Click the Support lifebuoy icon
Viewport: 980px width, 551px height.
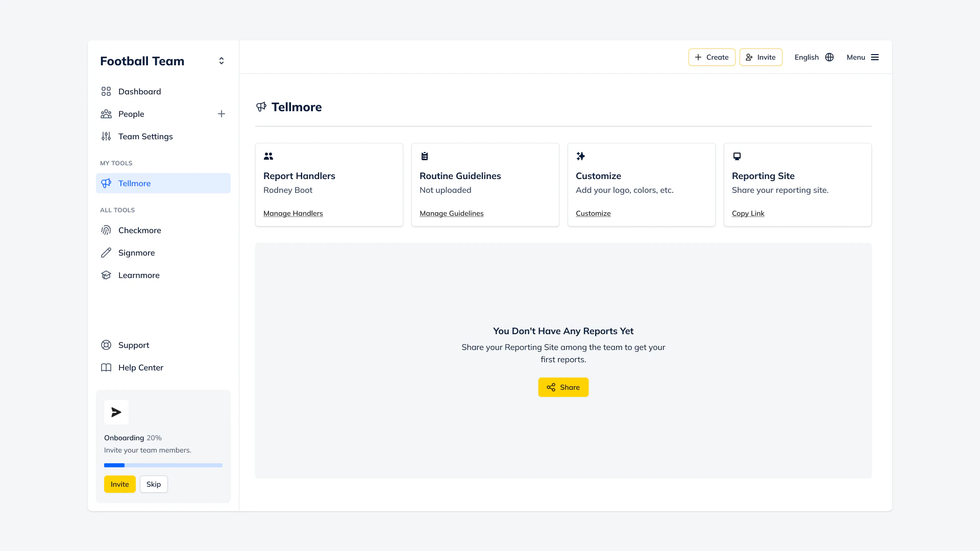click(x=106, y=345)
